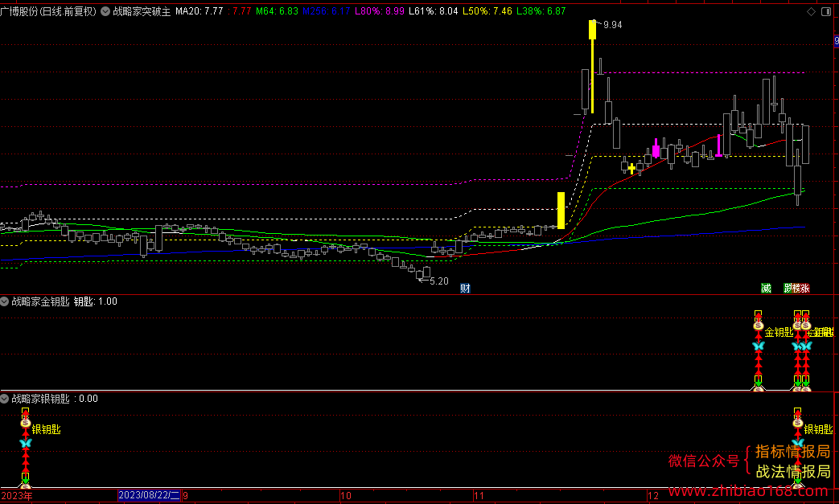Click the green down arrow of the leftmost 金钥匙 signal
This screenshot has height=504, width=839.
point(759,383)
